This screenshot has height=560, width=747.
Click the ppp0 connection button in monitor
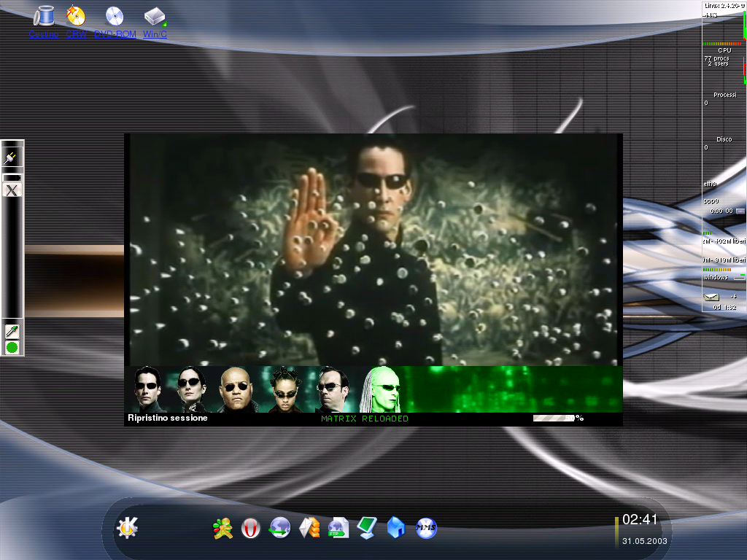coord(740,211)
